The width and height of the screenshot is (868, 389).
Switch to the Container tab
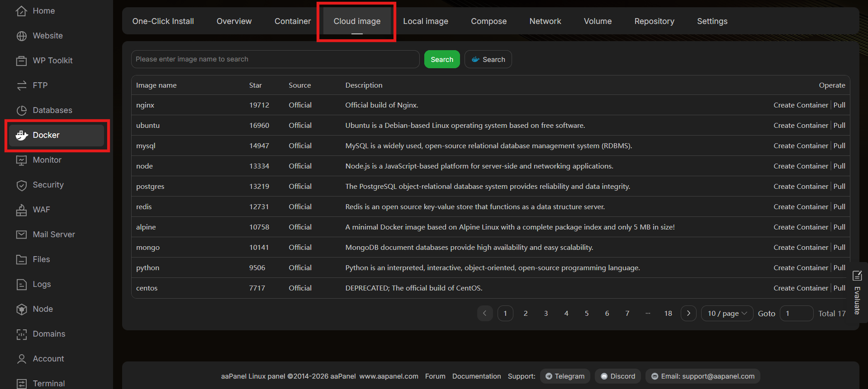[293, 21]
